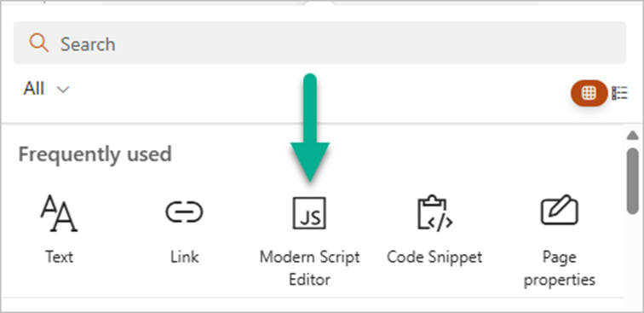Click the "Link" label under chain icon
Viewport: 644px width, 313px height.
click(184, 257)
